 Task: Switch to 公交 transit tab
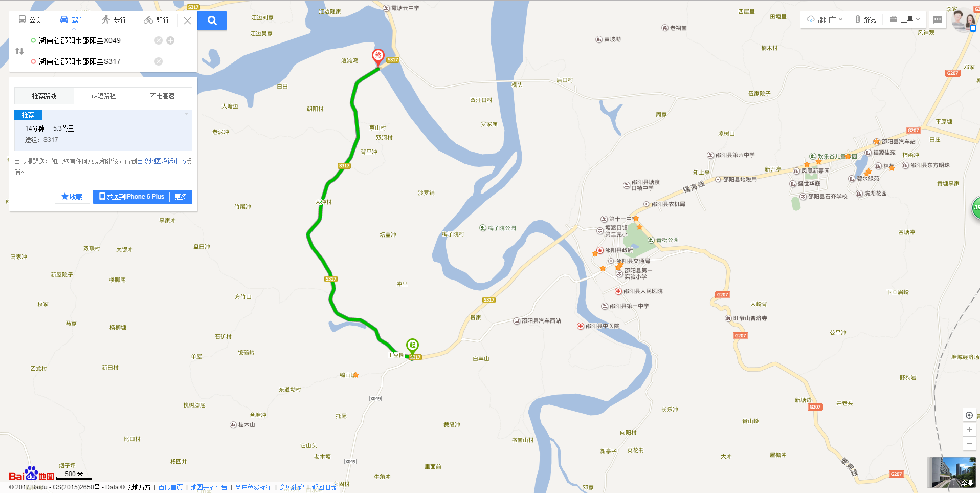(30, 20)
